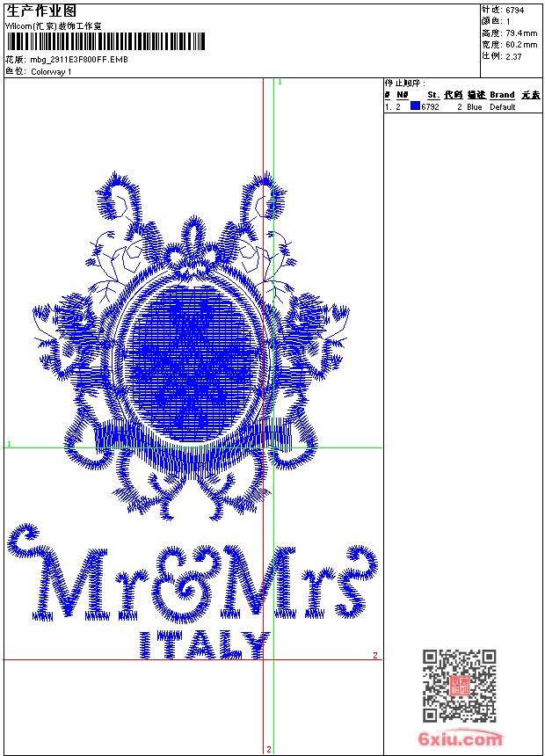Click the title '生产作业图'
The height and width of the screenshot is (756, 545).
point(41,11)
